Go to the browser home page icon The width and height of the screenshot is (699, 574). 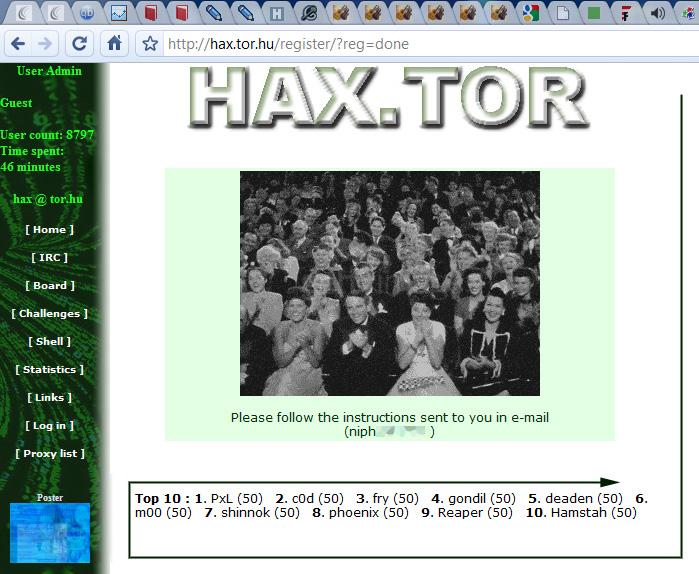pyautogui.click(x=115, y=44)
